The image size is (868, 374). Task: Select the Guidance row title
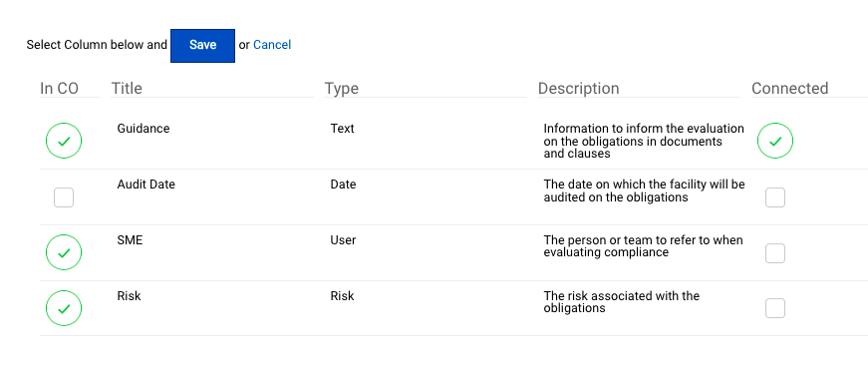pyautogui.click(x=144, y=129)
